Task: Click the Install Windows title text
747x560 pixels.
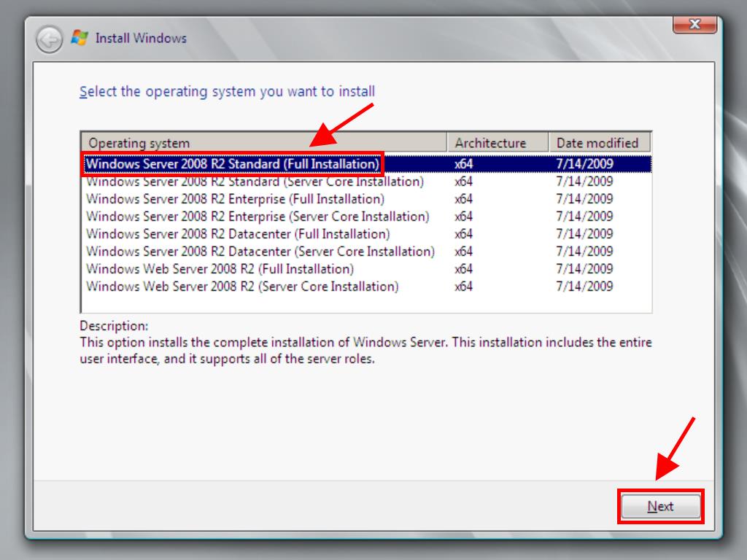Action: tap(141, 38)
